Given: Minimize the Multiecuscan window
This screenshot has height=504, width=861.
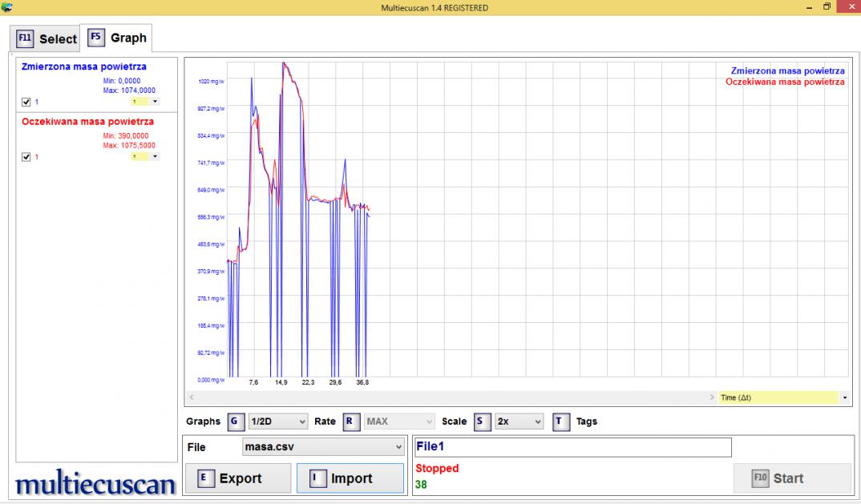Looking at the screenshot, I should pos(810,7).
